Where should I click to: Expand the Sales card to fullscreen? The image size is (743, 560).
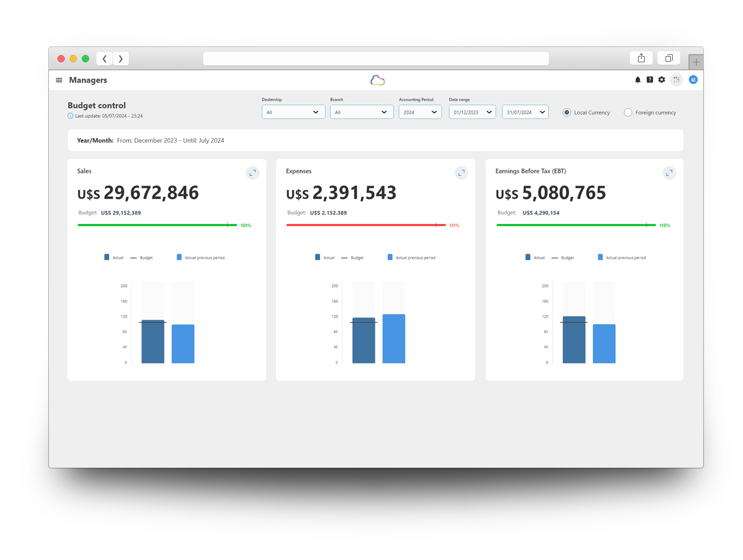253,173
